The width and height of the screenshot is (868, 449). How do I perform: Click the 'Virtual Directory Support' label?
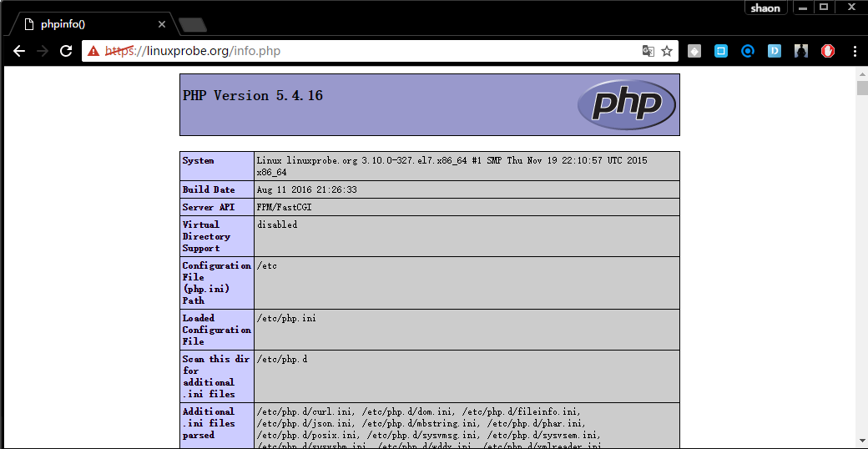206,236
